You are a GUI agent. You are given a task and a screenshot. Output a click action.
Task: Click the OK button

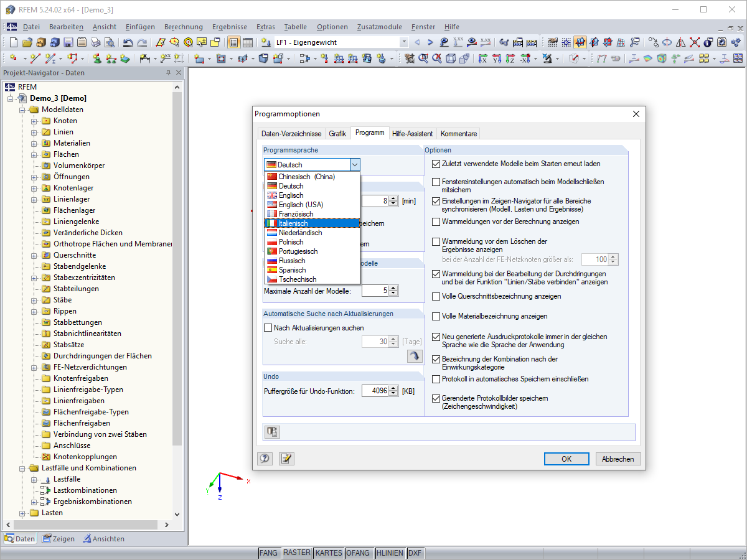[566, 459]
